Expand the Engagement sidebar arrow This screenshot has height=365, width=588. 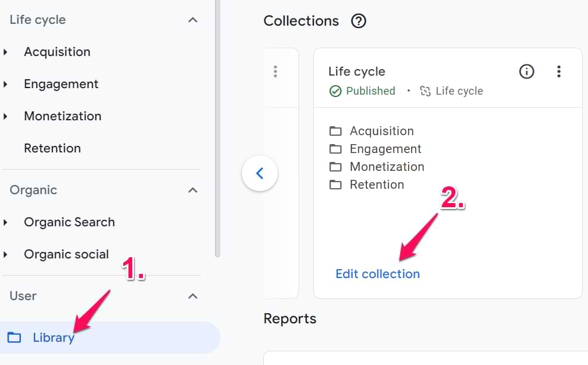pos(5,84)
